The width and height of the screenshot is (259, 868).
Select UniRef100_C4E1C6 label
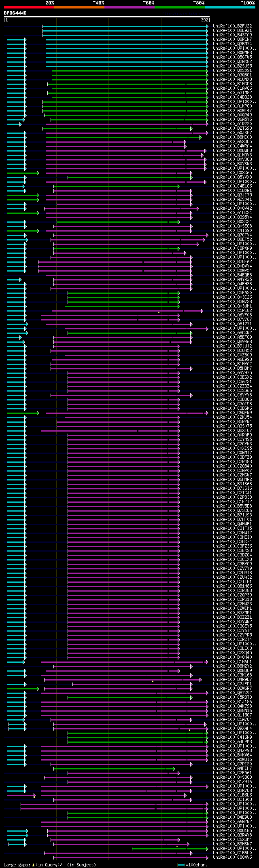click(x=232, y=186)
